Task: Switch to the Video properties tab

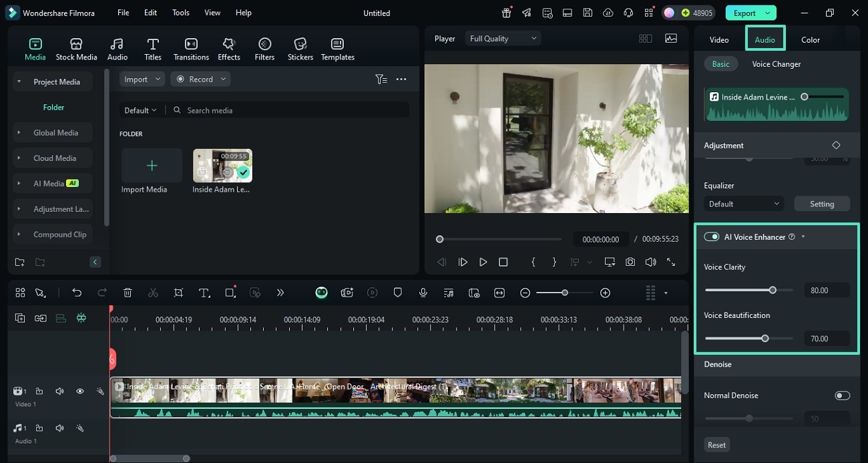Action: pyautogui.click(x=719, y=39)
